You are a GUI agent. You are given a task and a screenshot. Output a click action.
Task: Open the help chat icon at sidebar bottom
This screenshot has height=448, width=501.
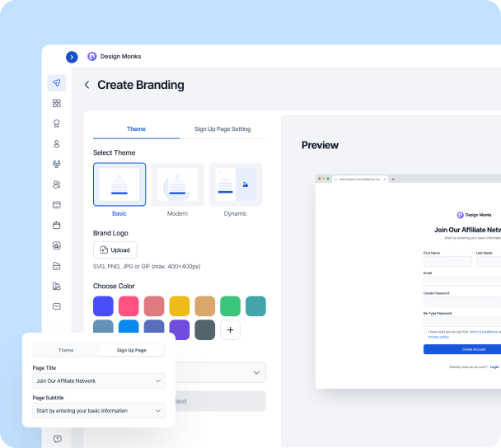pos(57,439)
